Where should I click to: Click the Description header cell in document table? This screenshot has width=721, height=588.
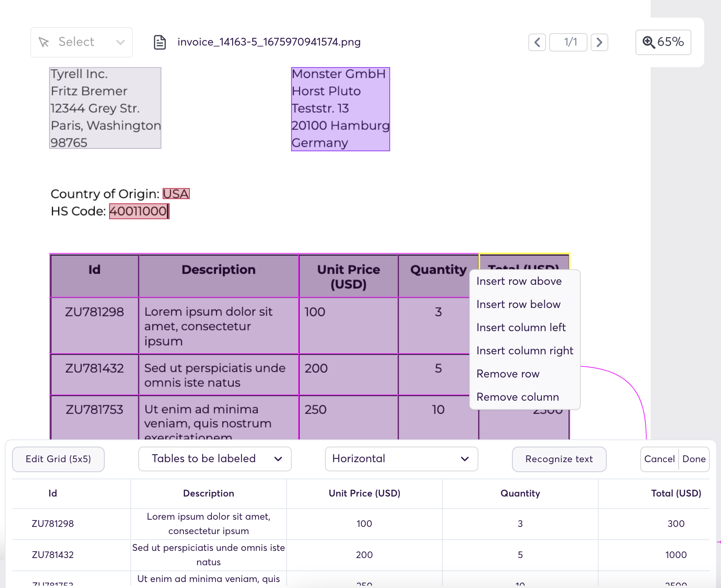point(219,276)
